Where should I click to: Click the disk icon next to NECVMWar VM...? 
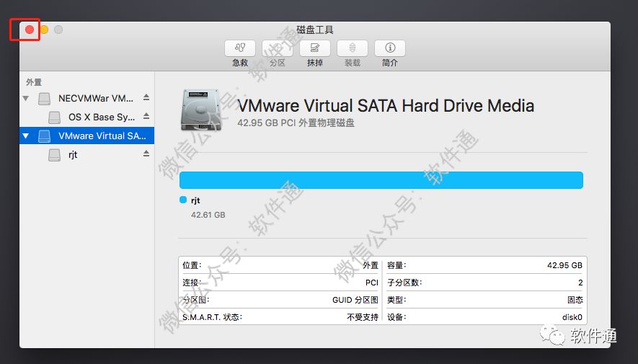pyautogui.click(x=45, y=99)
